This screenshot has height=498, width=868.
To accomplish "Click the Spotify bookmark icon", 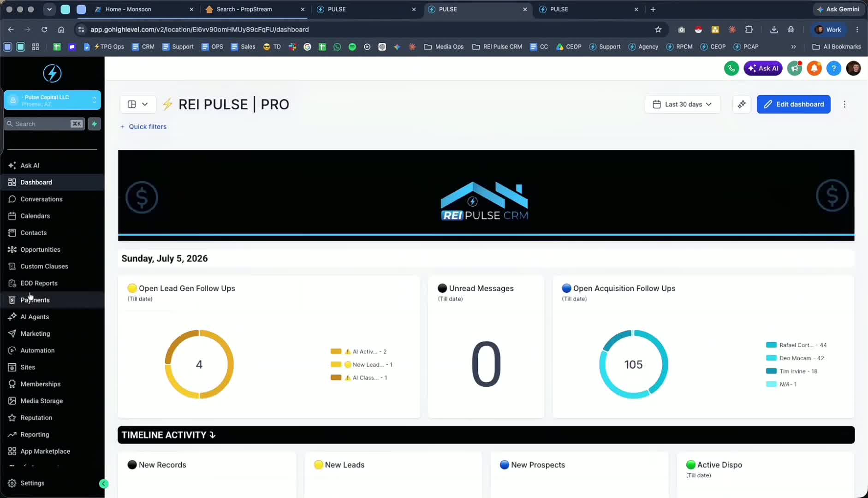I will tap(352, 47).
